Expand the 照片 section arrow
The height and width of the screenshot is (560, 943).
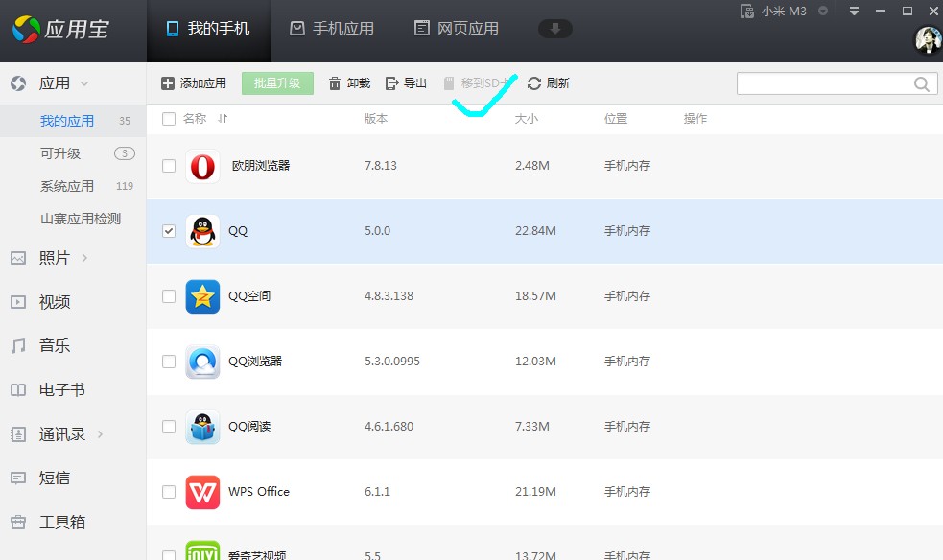pos(84,258)
